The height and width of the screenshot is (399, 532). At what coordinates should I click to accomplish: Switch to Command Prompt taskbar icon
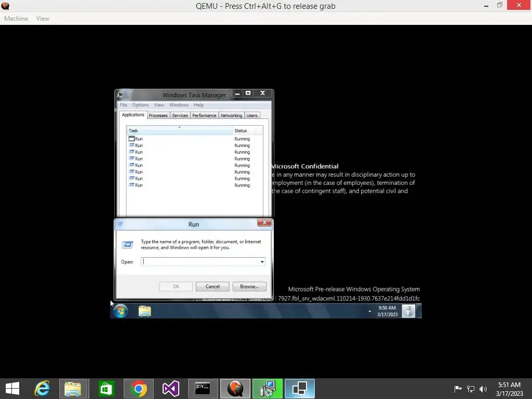pos(203,389)
